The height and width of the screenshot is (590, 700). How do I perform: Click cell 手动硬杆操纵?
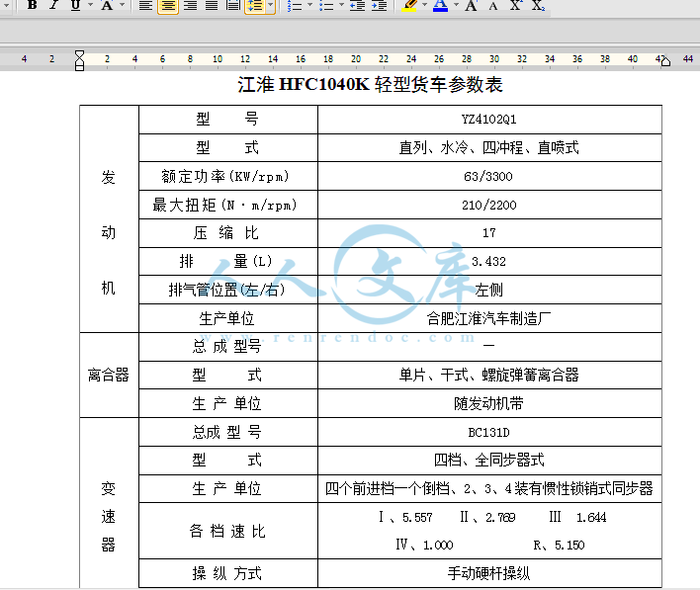pos(489,573)
